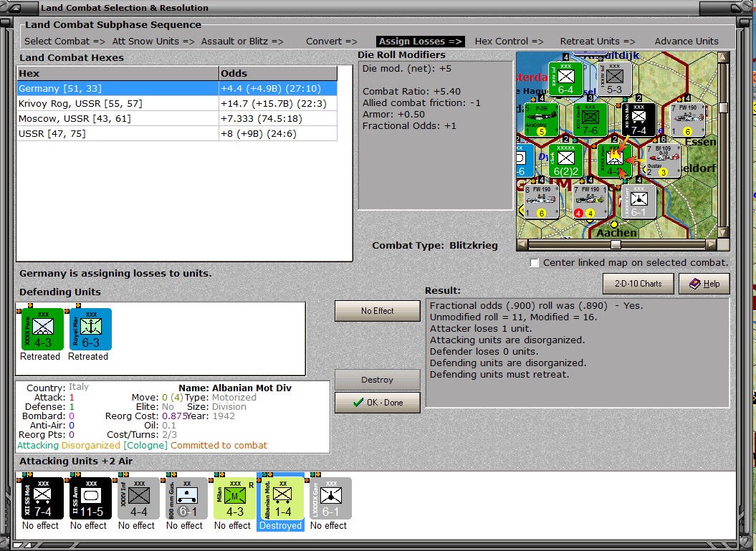The width and height of the screenshot is (756, 551).
Task: Click the Assign Losses subphase step
Action: coord(421,42)
